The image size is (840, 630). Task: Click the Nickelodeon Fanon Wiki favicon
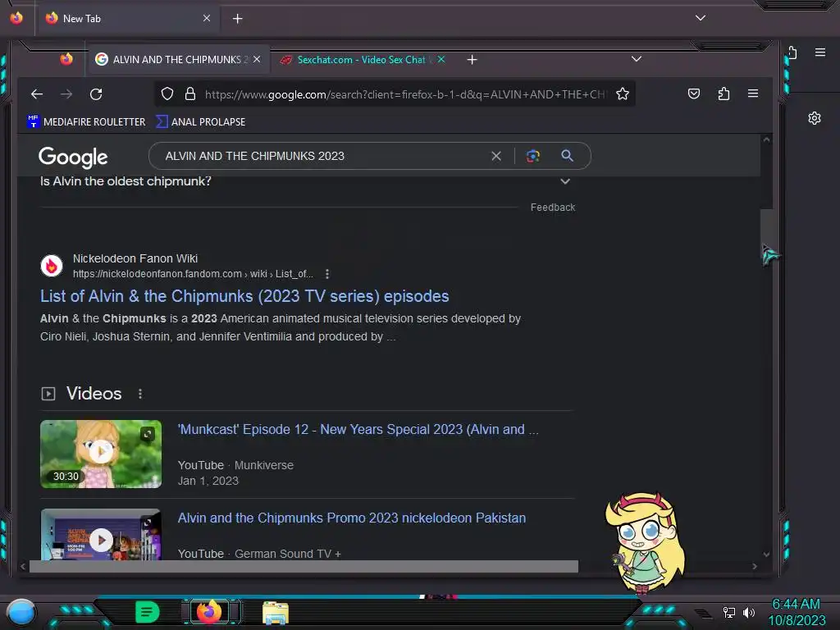(52, 266)
